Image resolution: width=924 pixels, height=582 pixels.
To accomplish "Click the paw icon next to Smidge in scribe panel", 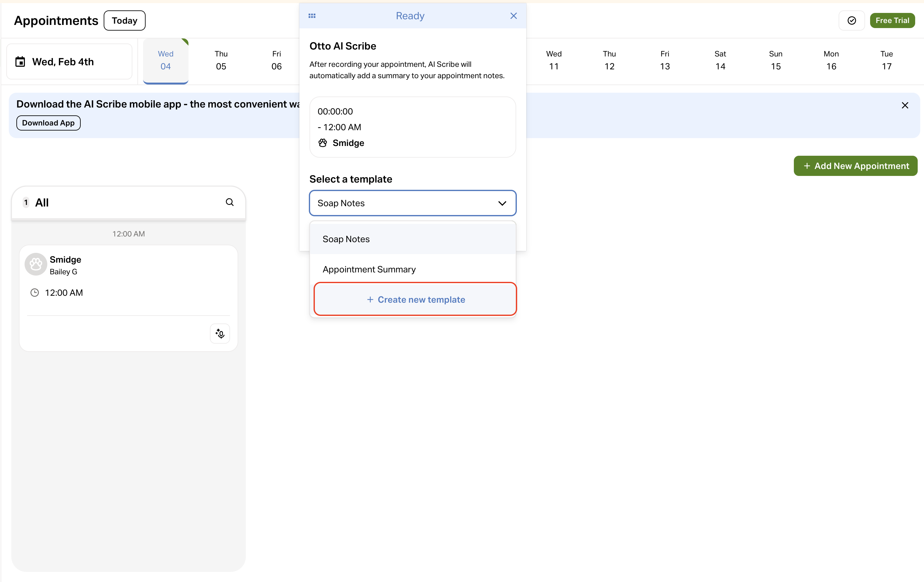I will click(323, 143).
